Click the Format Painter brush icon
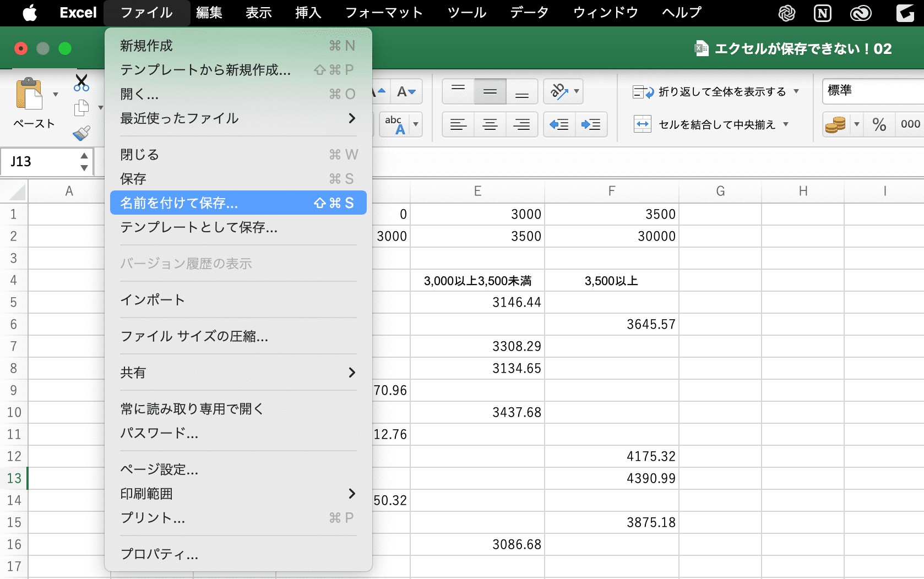The image size is (924, 579). coord(81,133)
